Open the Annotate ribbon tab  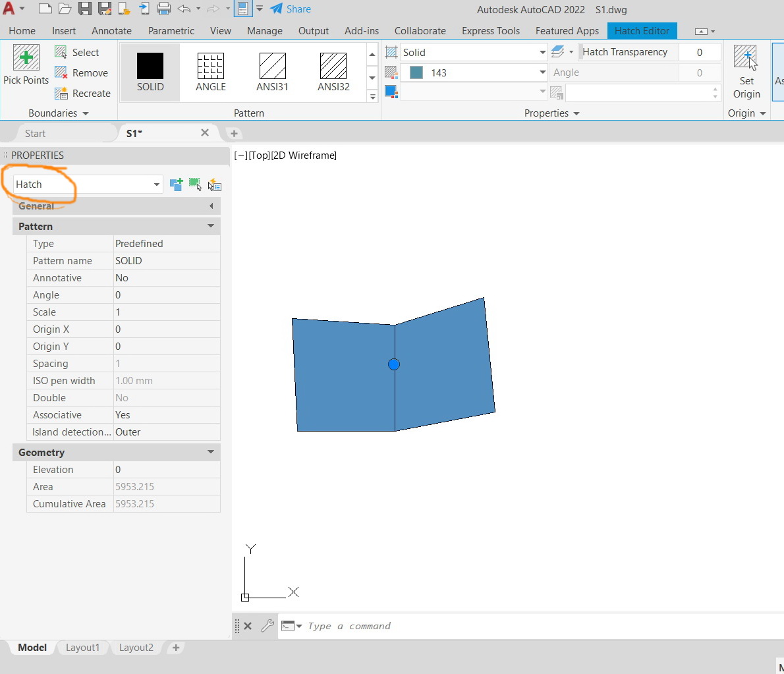111,31
